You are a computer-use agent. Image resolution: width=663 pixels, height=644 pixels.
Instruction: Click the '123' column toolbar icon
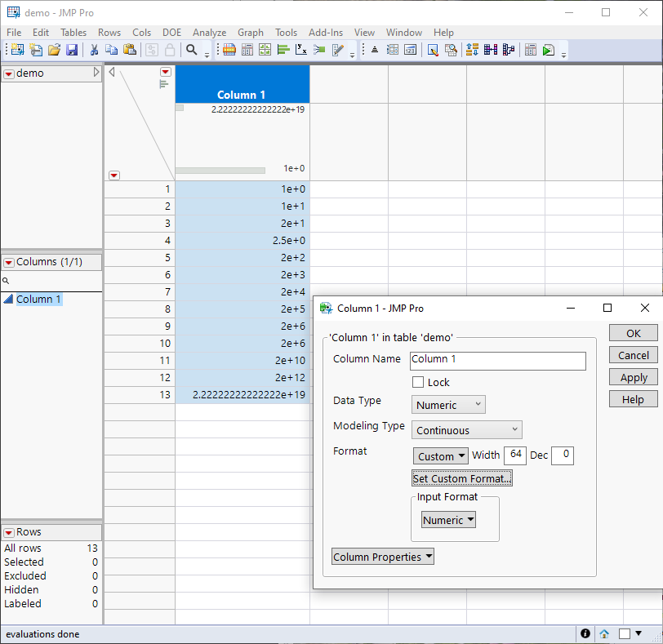(x=410, y=50)
